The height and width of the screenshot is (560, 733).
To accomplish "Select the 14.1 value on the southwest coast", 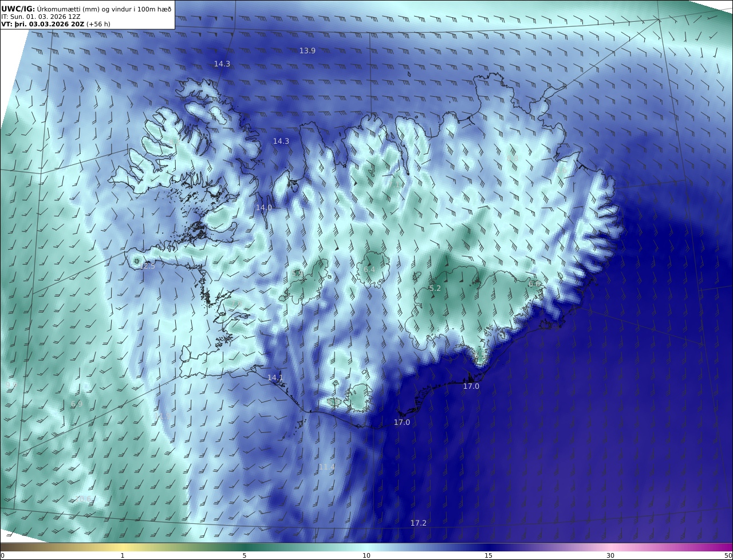I will click(275, 378).
